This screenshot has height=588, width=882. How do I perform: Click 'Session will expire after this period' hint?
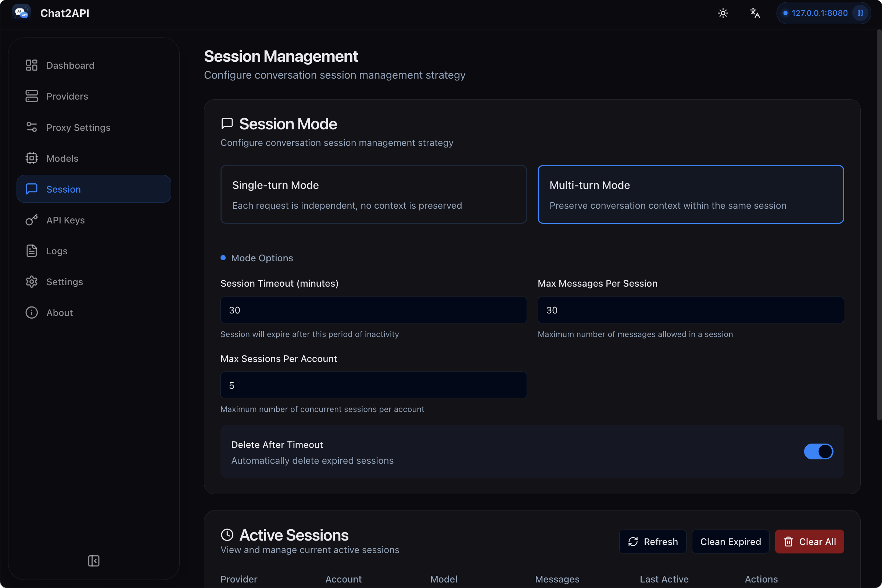pos(310,334)
